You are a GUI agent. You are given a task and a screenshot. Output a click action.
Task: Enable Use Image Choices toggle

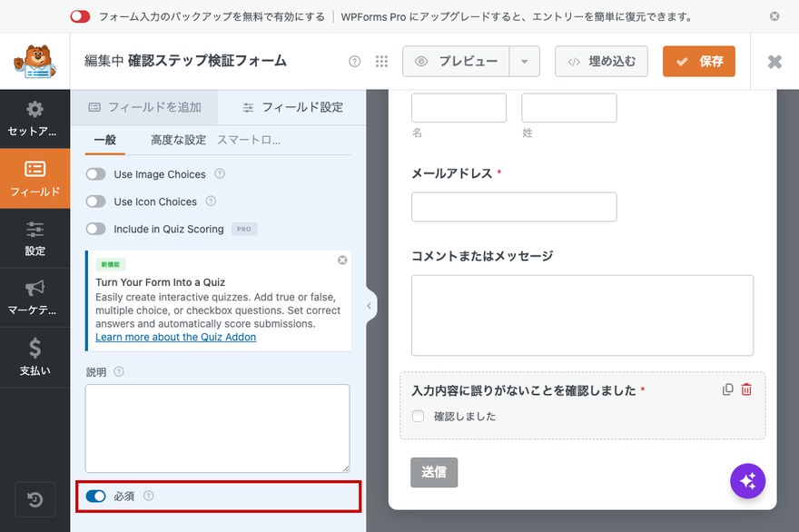[96, 174]
